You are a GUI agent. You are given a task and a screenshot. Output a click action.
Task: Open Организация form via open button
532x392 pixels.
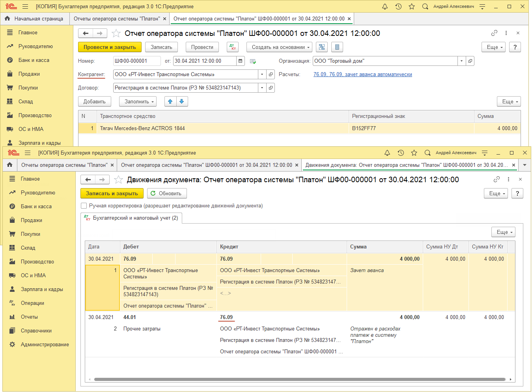470,61
